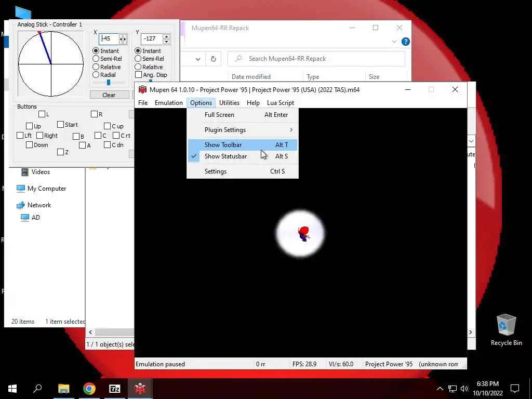Open the Help menu in Mupen 64
The width and height of the screenshot is (532, 399).
[253, 102]
